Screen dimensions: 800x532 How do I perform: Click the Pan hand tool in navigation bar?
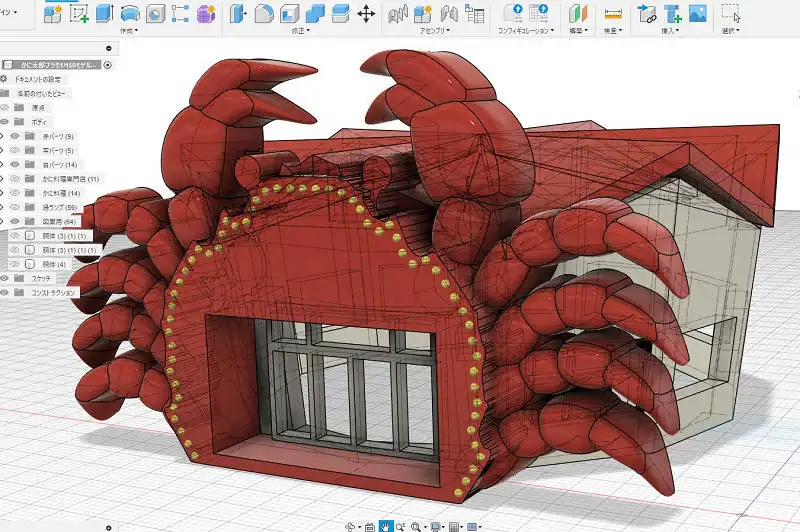(385, 526)
